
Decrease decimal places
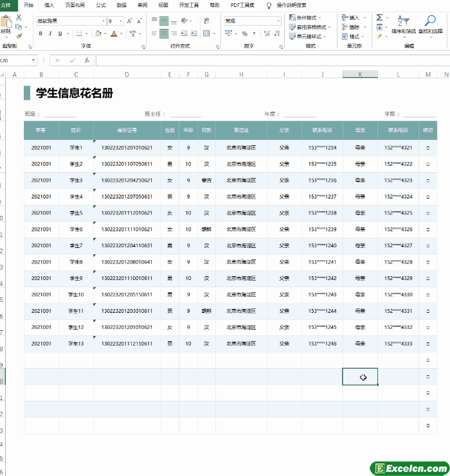(x=276, y=33)
